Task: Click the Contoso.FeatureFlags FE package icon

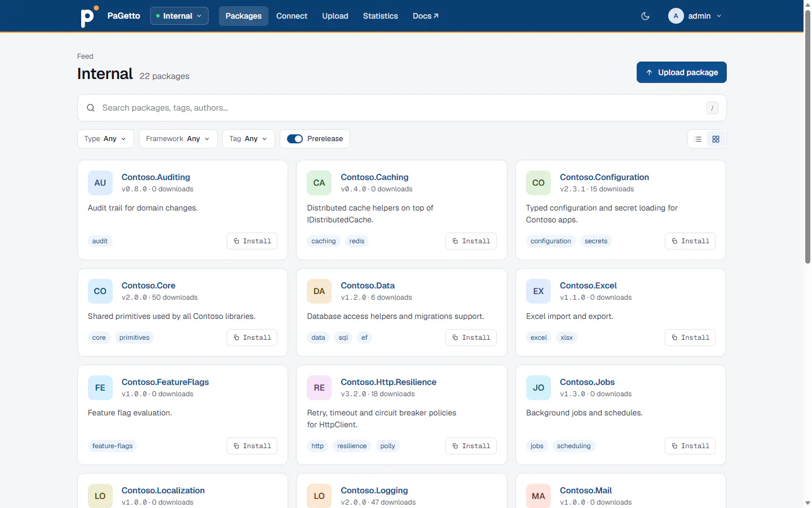Action: pos(100,388)
